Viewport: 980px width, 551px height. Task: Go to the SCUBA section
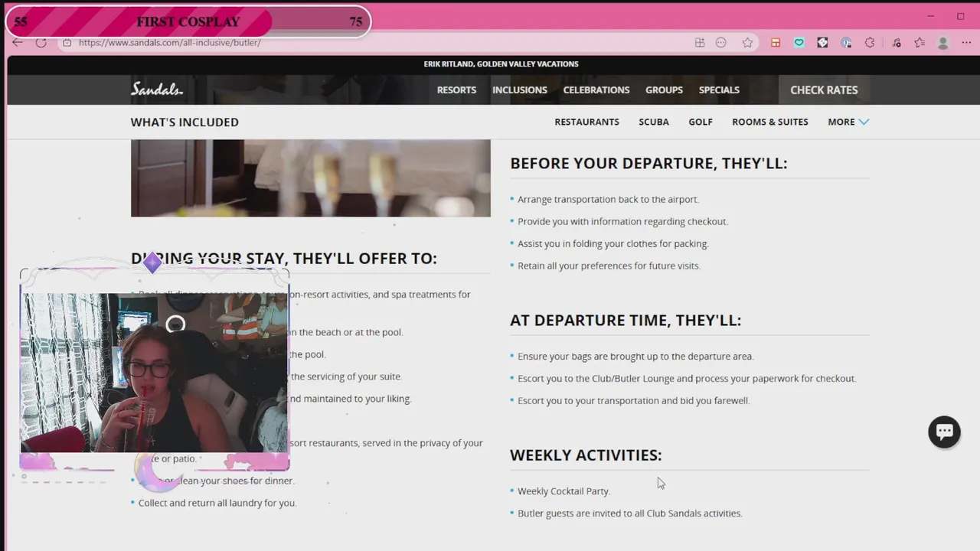pos(654,122)
